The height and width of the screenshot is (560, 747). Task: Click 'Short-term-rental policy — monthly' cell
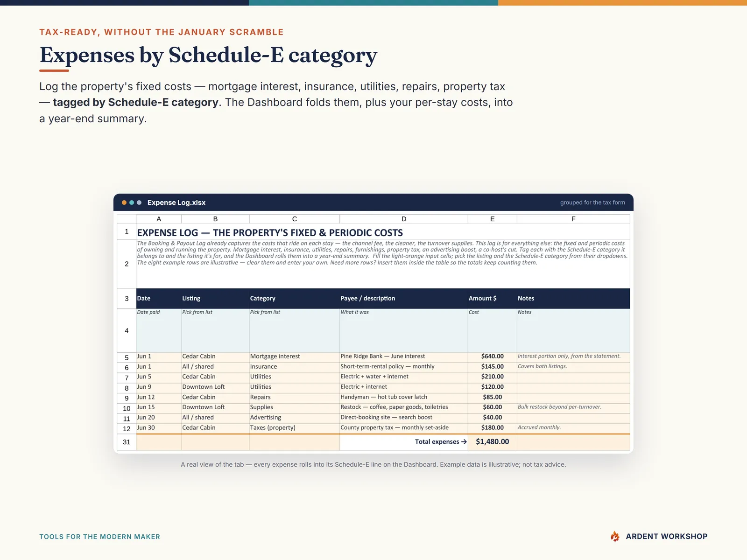(404, 367)
